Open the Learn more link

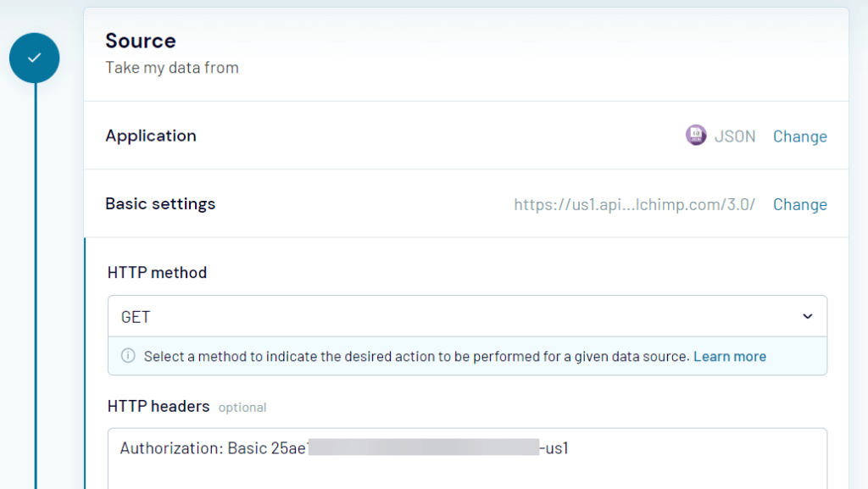(x=729, y=357)
